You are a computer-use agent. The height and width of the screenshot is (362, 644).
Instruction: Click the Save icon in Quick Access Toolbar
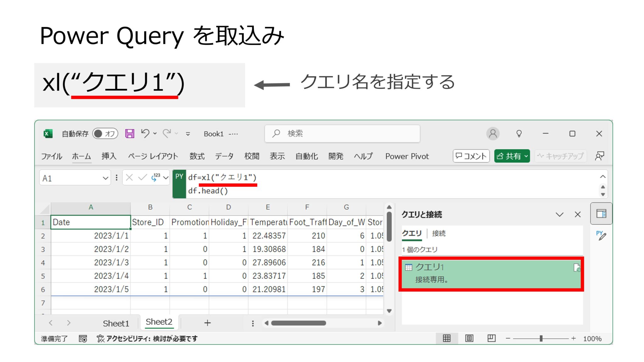pyautogui.click(x=129, y=133)
